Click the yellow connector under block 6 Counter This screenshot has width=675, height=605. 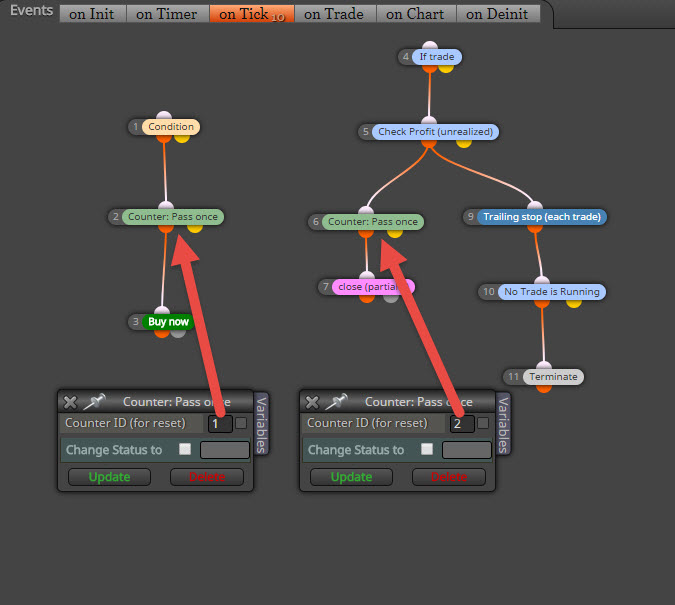point(394,233)
